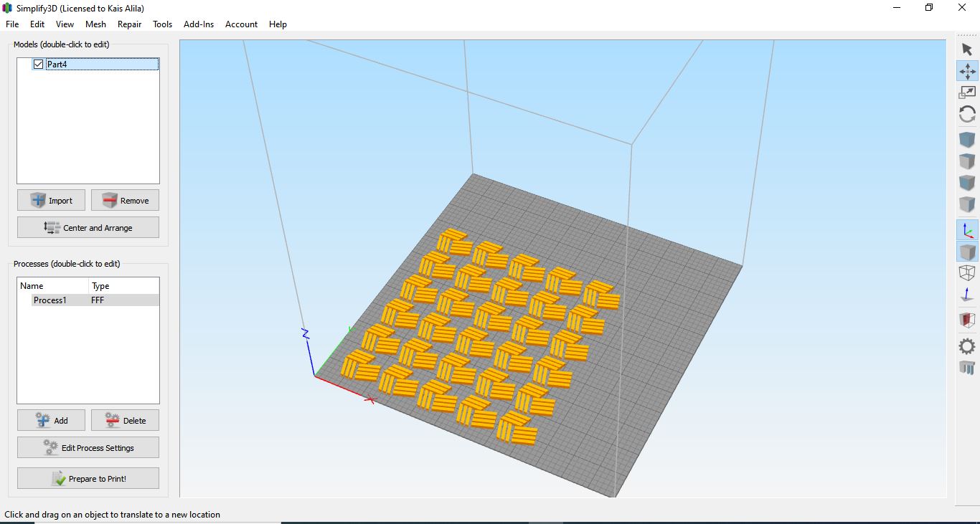This screenshot has height=524, width=980.
Task: Activate the translate models tool
Action: tap(967, 71)
